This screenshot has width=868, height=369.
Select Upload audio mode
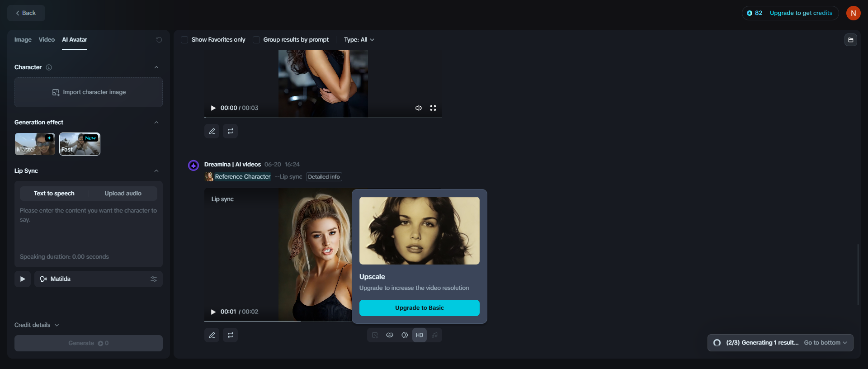(x=123, y=194)
